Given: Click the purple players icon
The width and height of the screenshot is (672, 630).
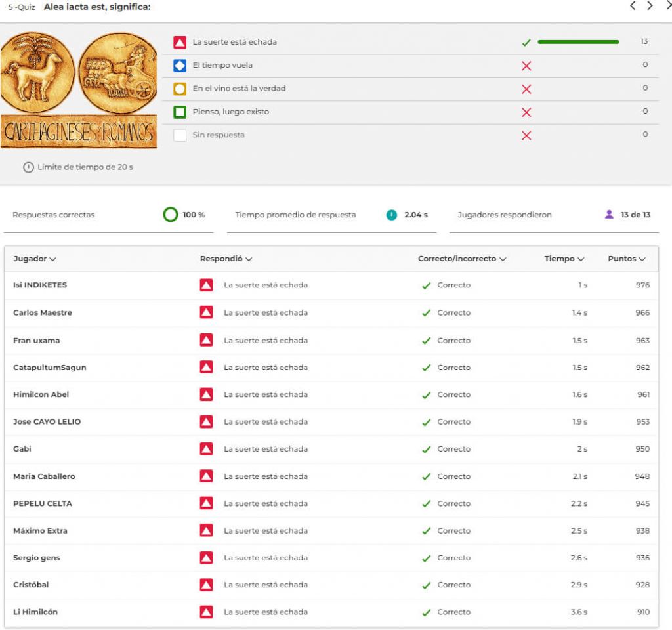Looking at the screenshot, I should pyautogui.click(x=609, y=215).
